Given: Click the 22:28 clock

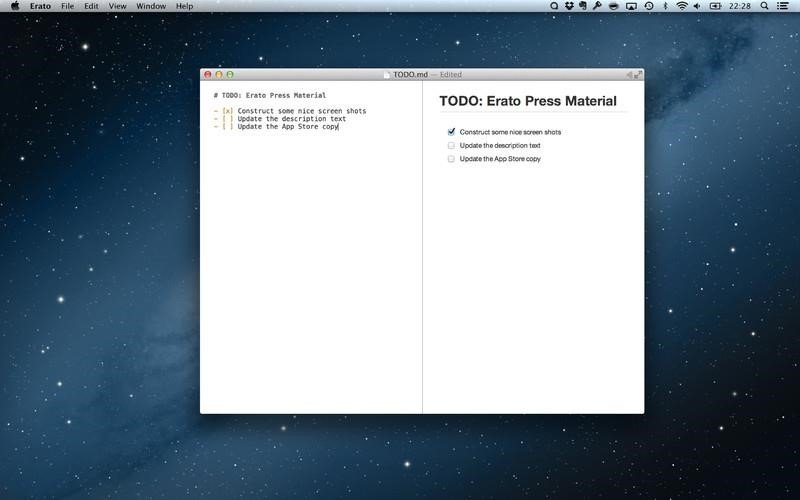Looking at the screenshot, I should click(740, 6).
